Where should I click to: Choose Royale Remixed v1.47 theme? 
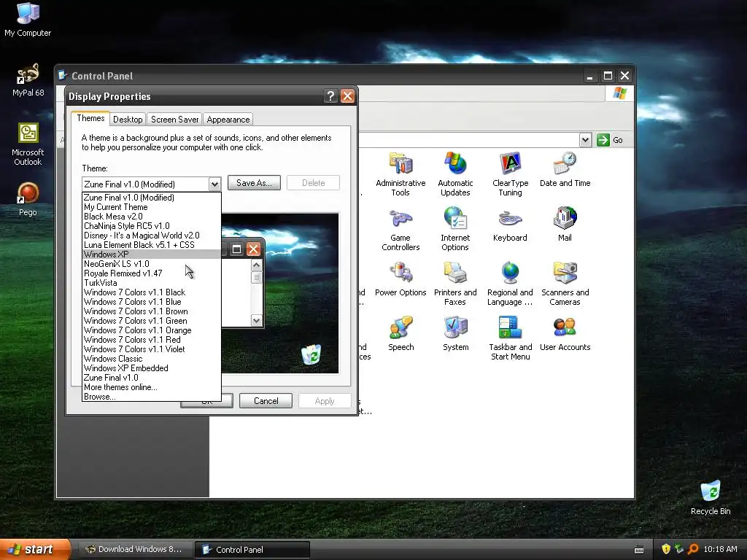click(x=152, y=273)
